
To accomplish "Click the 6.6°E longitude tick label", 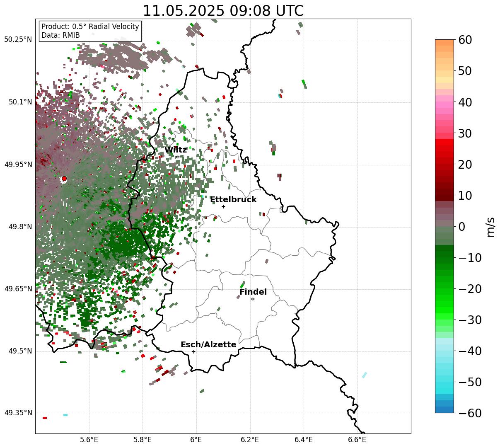I will pyautogui.click(x=357, y=440).
